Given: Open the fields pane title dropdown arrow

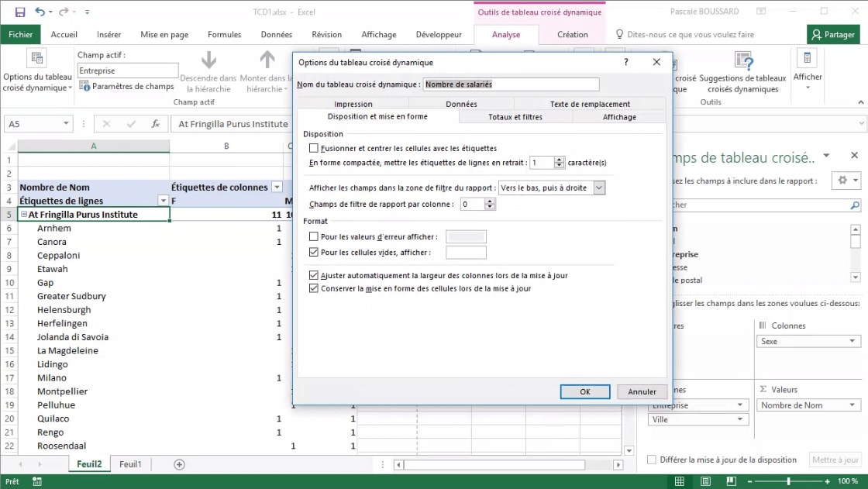Looking at the screenshot, I should click(826, 156).
